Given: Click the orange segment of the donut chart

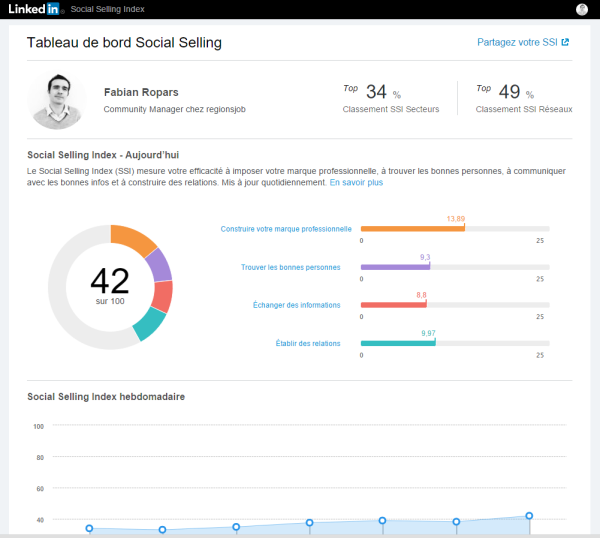Looking at the screenshot, I should tap(133, 240).
